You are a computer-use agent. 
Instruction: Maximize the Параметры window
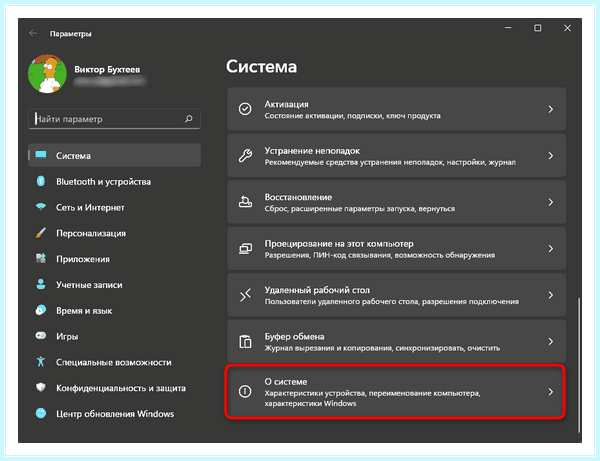point(538,28)
